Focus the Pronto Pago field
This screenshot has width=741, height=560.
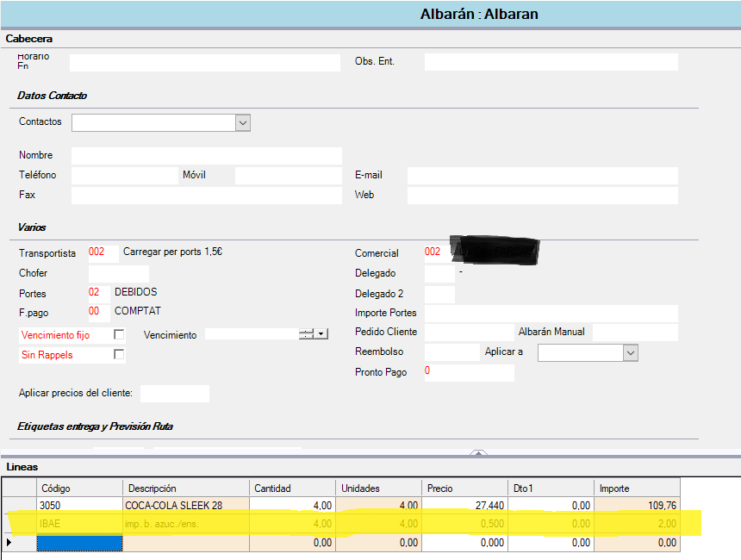[470, 372]
